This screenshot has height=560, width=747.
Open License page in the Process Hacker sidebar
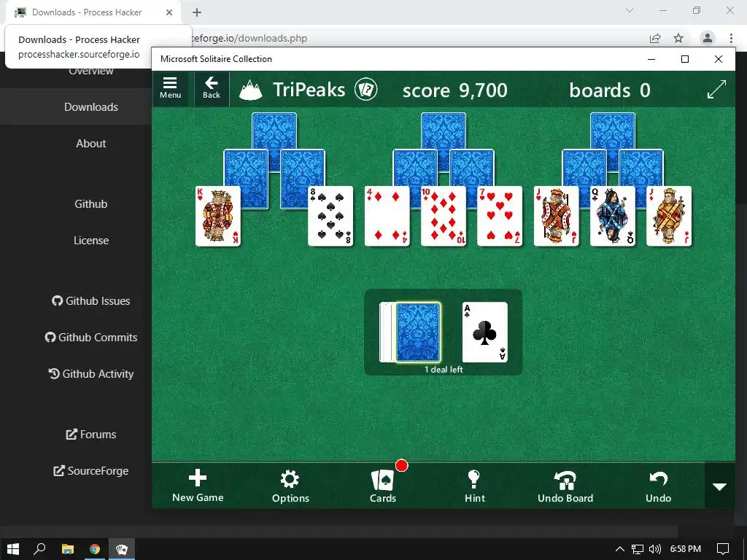pos(91,241)
